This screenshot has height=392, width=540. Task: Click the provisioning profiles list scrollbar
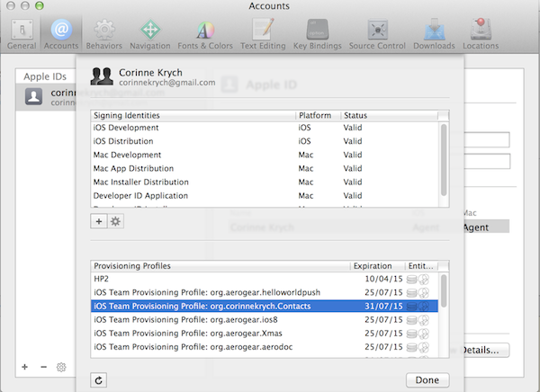tap(444, 290)
